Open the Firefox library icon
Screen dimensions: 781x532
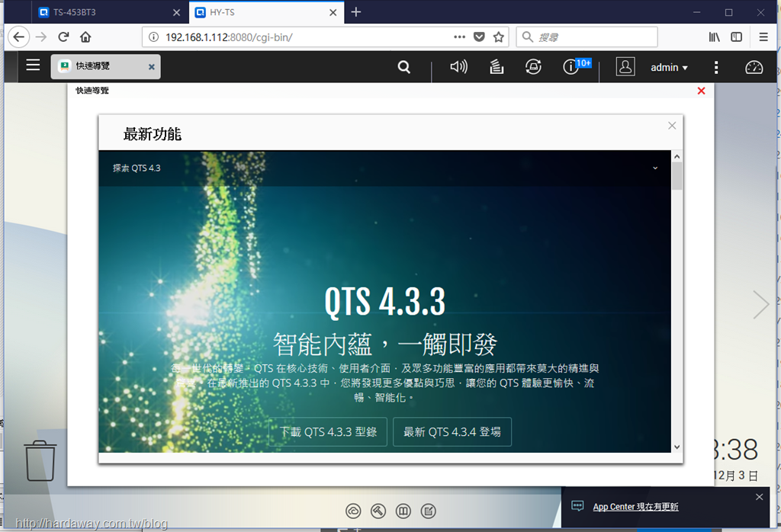(x=714, y=37)
